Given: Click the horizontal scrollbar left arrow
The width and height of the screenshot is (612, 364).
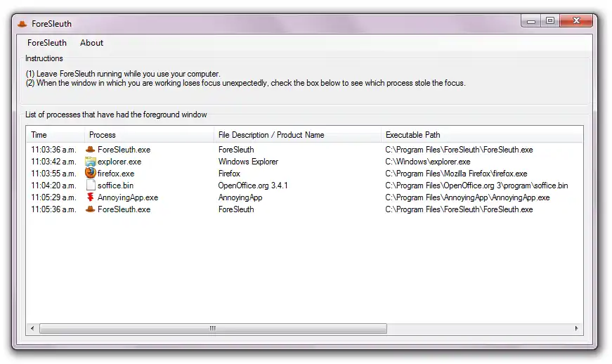Looking at the screenshot, I should (x=32, y=328).
